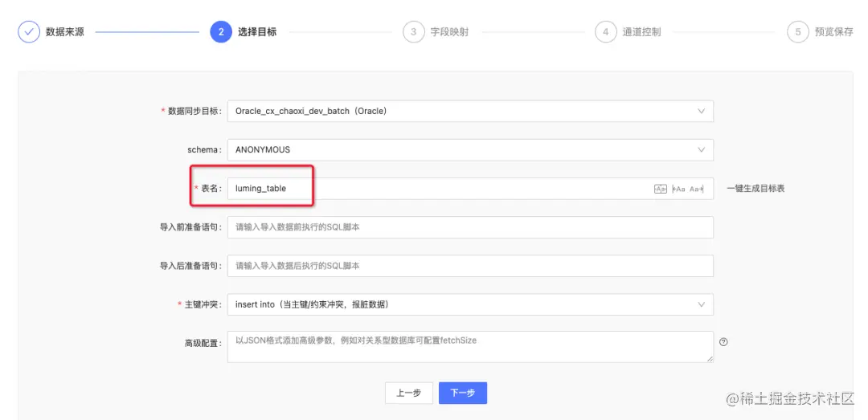Click the completed 数据来源 step checkmark circle
The height and width of the screenshot is (420, 868).
[x=29, y=32]
